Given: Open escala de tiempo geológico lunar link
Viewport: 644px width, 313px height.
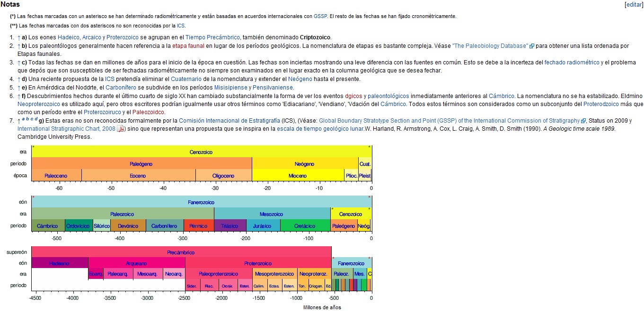Looking at the screenshot, I should [320, 128].
